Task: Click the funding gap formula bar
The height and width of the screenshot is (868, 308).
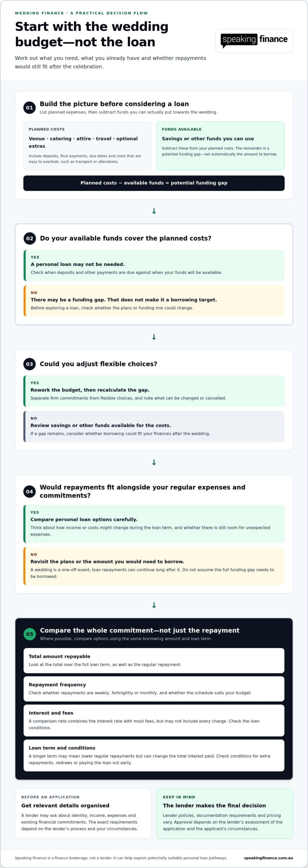Action: (154, 183)
